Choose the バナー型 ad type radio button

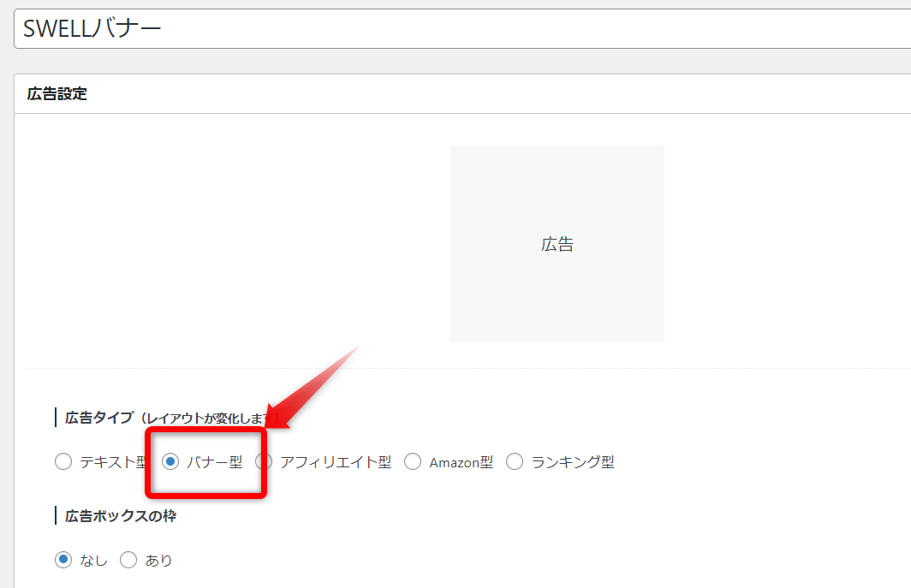pyautogui.click(x=170, y=462)
